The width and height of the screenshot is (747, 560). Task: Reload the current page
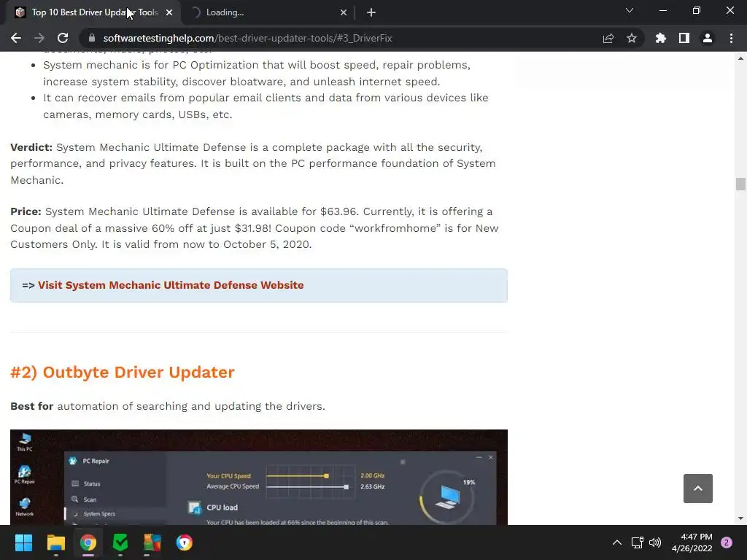(x=63, y=38)
